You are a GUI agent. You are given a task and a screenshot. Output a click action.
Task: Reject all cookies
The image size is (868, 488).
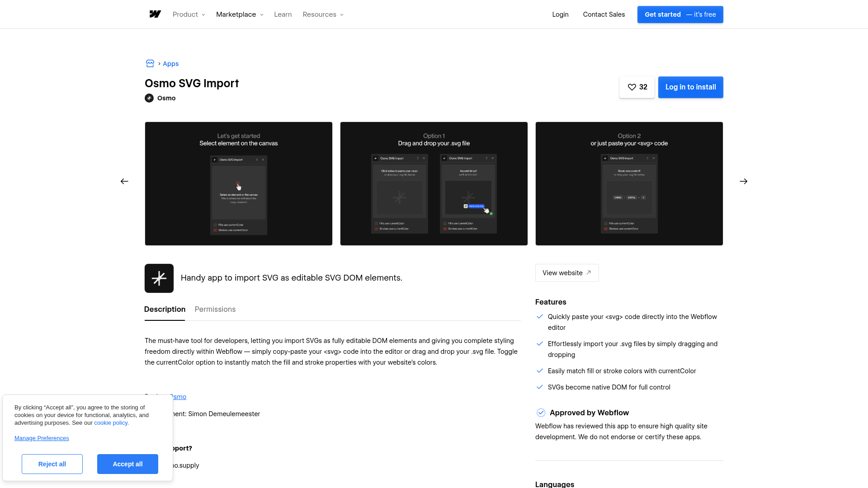coord(52,464)
